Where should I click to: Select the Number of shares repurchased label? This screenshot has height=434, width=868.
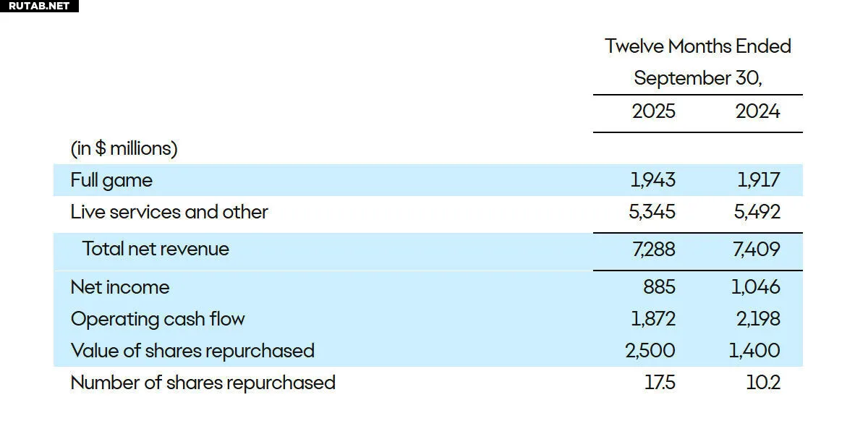pyautogui.click(x=203, y=383)
